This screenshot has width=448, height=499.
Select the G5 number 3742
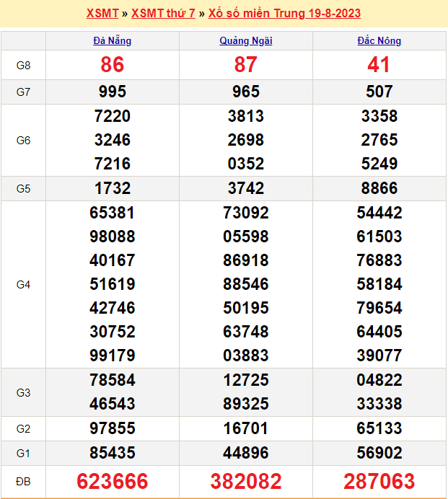click(x=245, y=188)
